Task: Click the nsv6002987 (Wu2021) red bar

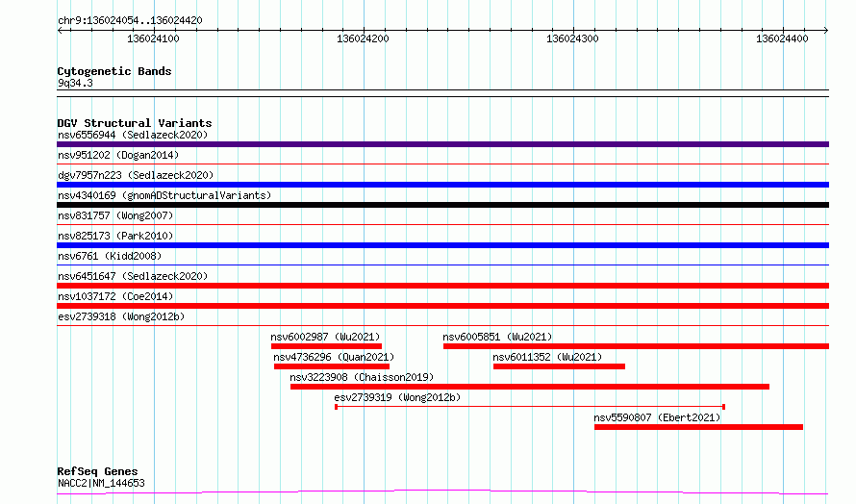Action: coord(326,346)
